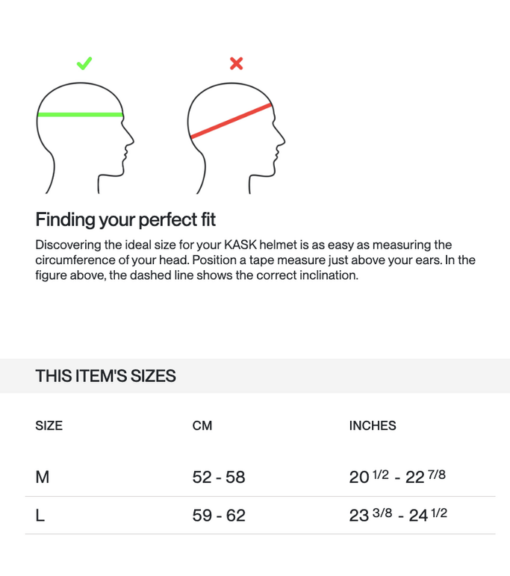Screen dimensions: 510x576
Task: Click the INCHES column header
Action: 373,425
